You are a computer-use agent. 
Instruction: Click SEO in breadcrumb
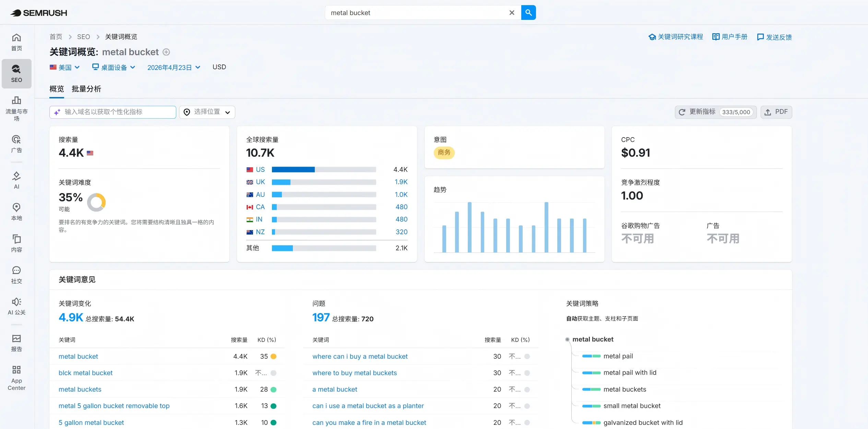tap(83, 37)
